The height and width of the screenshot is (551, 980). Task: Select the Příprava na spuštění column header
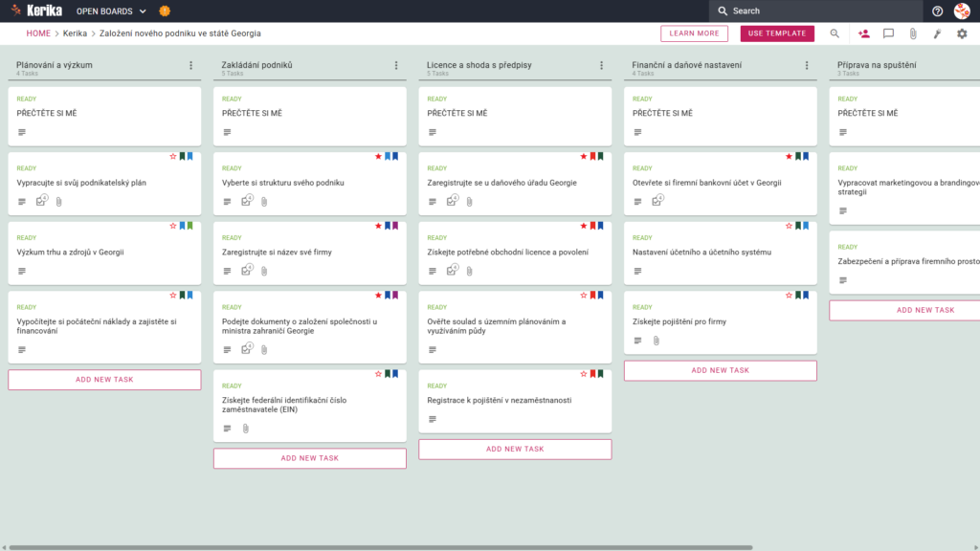point(877,65)
